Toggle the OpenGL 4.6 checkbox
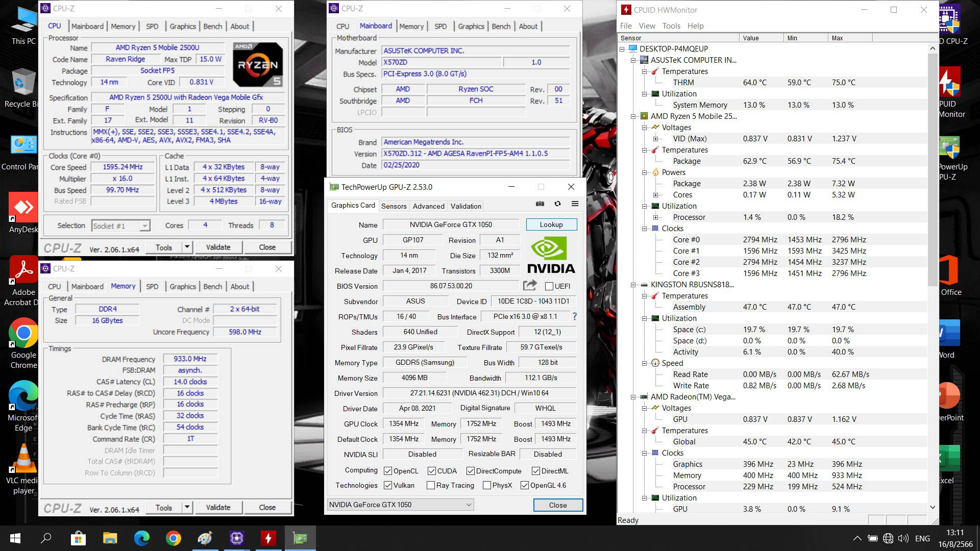Viewport: 980px width, 551px height. tap(525, 485)
